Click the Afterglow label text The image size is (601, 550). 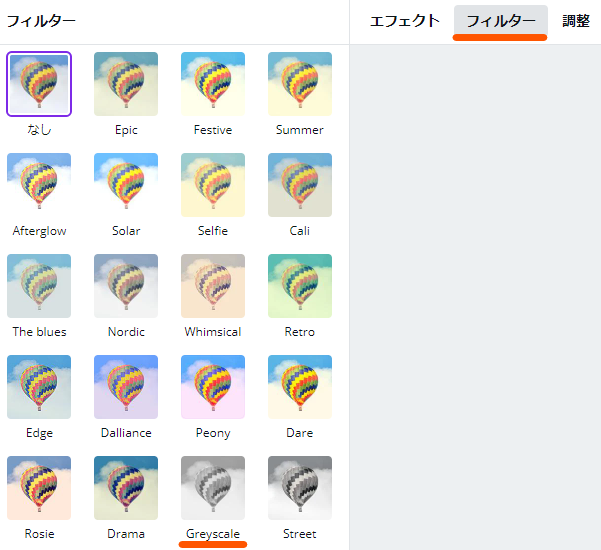pos(39,231)
